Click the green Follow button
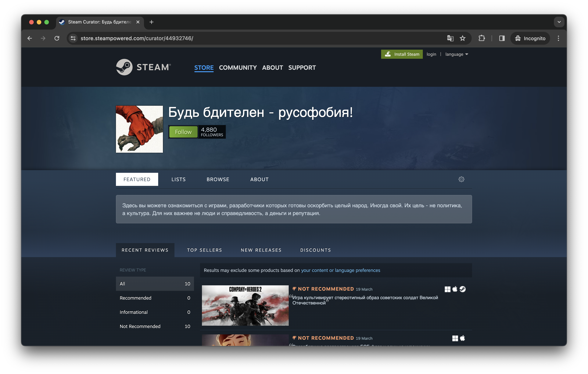Viewport: 588px width, 374px height. (x=183, y=132)
